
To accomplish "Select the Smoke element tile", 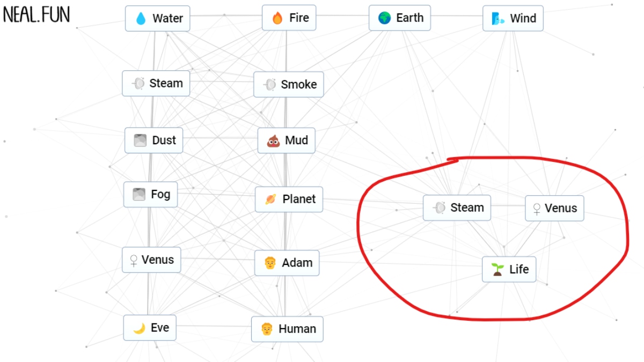I will 289,85.
